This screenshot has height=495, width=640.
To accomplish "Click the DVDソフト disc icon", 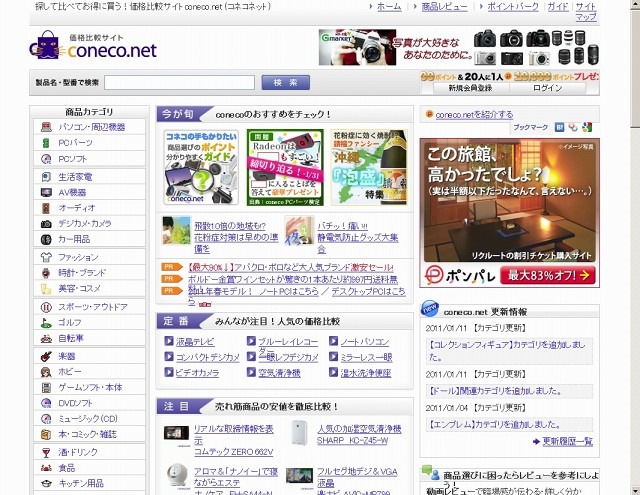I will click(46, 403).
